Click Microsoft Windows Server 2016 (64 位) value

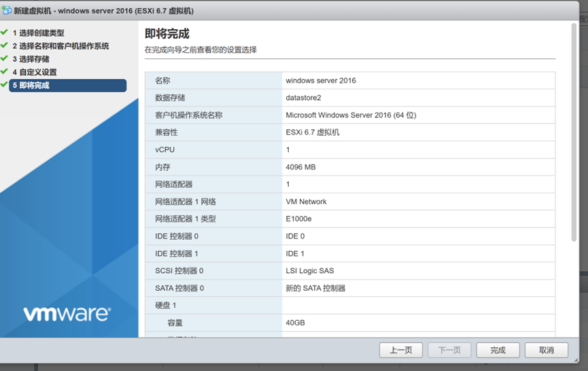pos(351,115)
